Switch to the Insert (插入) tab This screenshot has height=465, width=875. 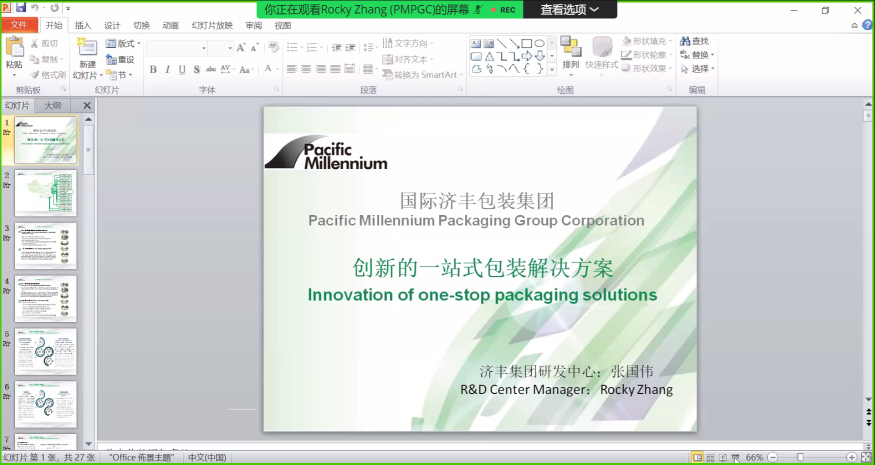click(83, 25)
